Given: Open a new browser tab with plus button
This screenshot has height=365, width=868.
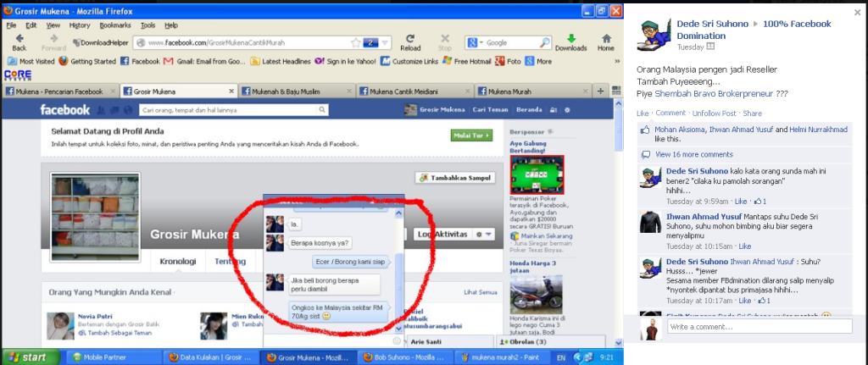Looking at the screenshot, I should [600, 91].
